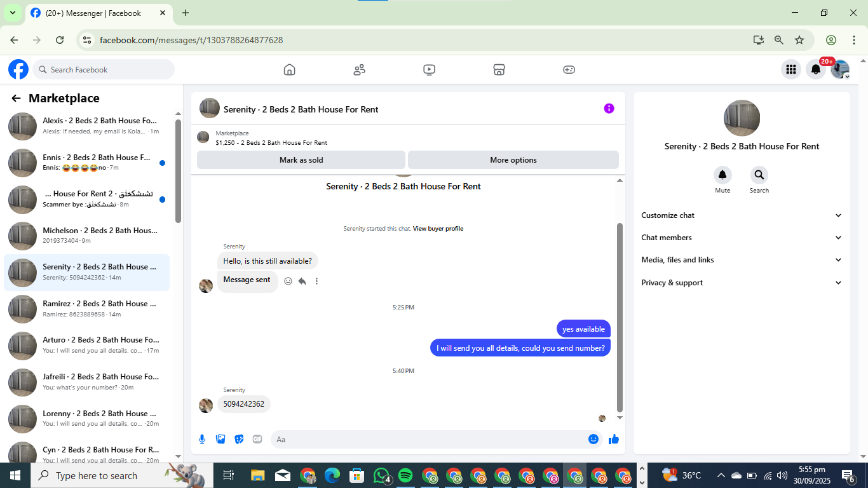React to the 'Message sent' bubble with the emoji icon
This screenshot has width=868, height=488.
pos(288,281)
